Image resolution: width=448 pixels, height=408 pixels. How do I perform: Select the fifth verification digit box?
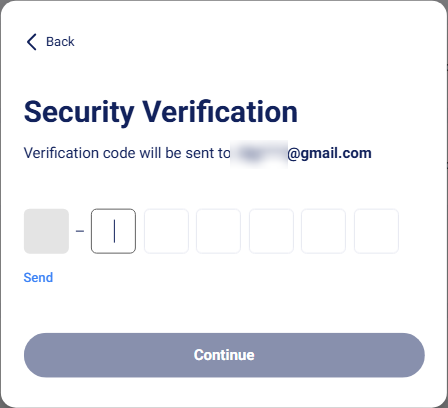323,231
